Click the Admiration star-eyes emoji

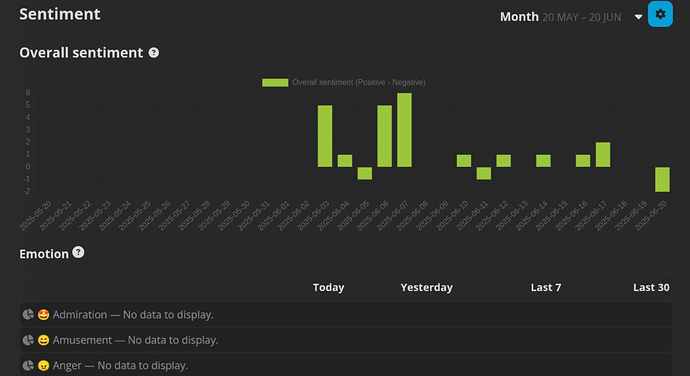point(43,315)
